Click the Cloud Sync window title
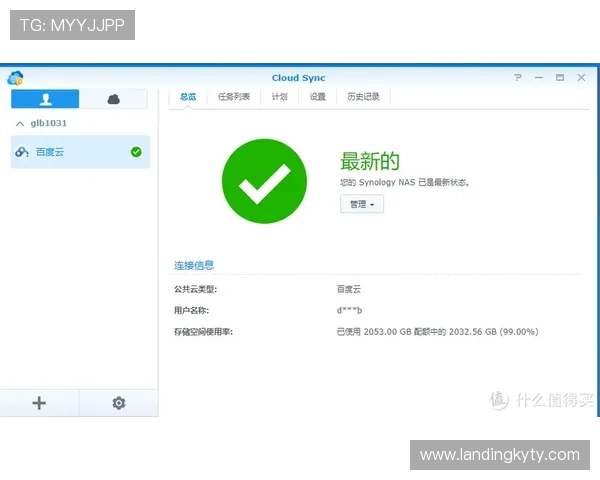The width and height of the screenshot is (600, 480). (298, 78)
